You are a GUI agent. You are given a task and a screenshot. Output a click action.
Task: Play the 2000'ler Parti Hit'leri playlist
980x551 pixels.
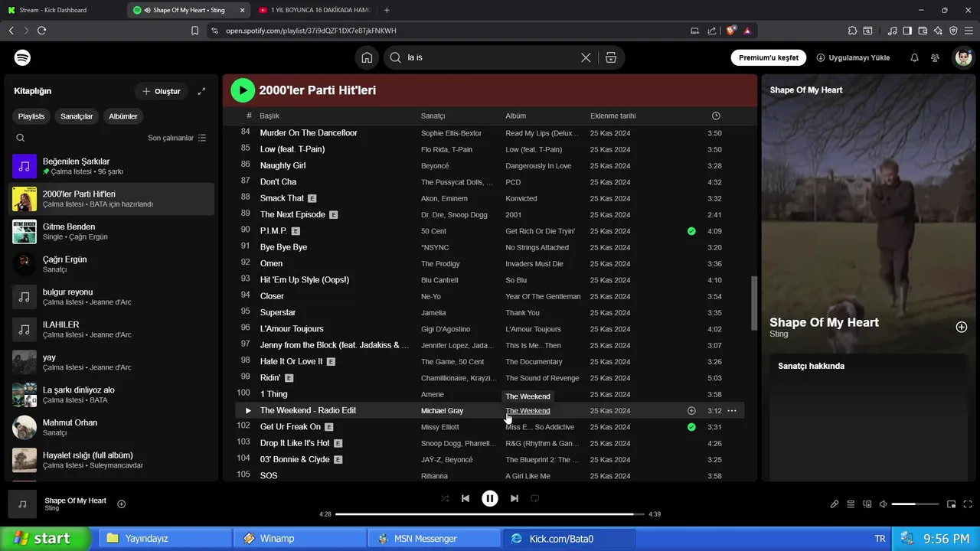[243, 90]
